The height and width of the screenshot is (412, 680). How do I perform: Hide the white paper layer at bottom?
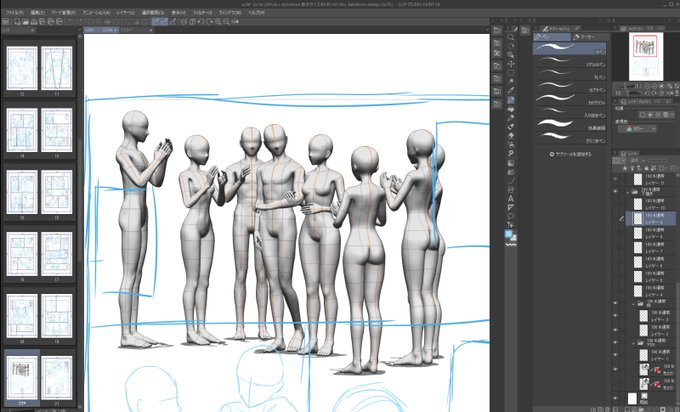(x=616, y=398)
